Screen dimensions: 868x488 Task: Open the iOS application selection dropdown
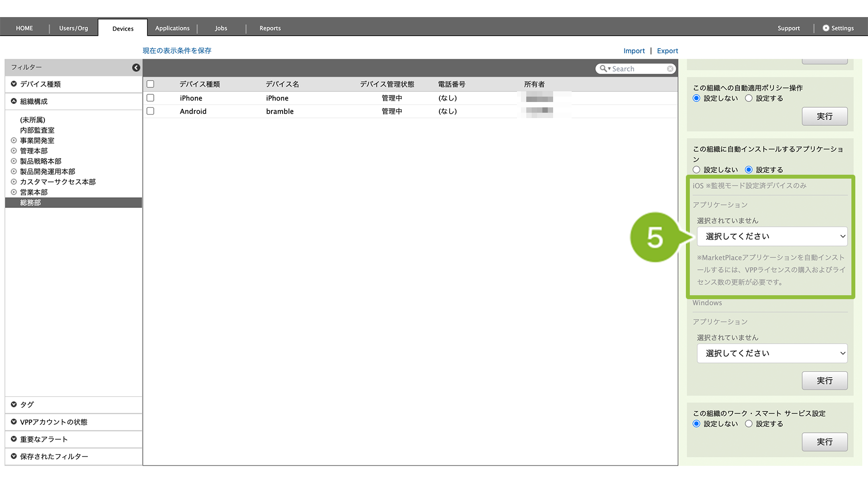pos(772,236)
